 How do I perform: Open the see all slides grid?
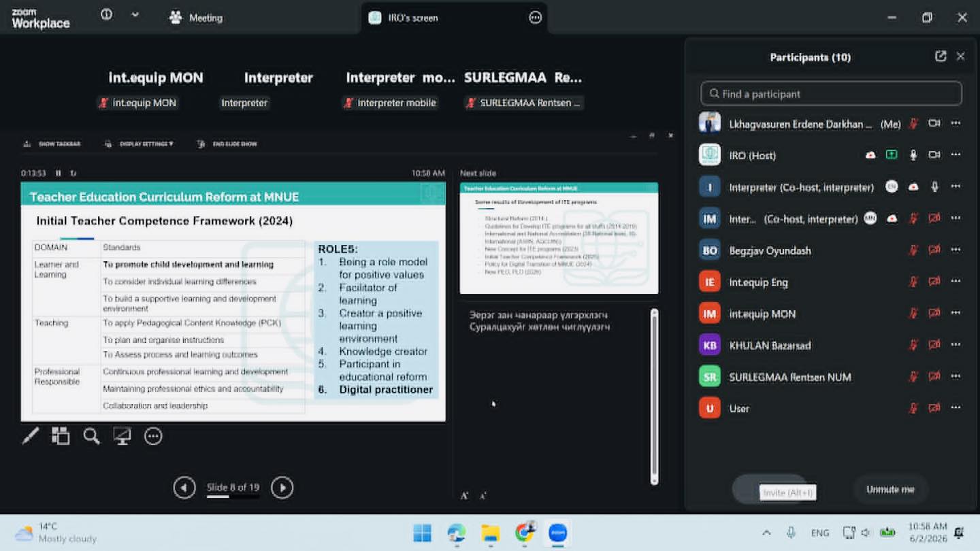(61, 436)
